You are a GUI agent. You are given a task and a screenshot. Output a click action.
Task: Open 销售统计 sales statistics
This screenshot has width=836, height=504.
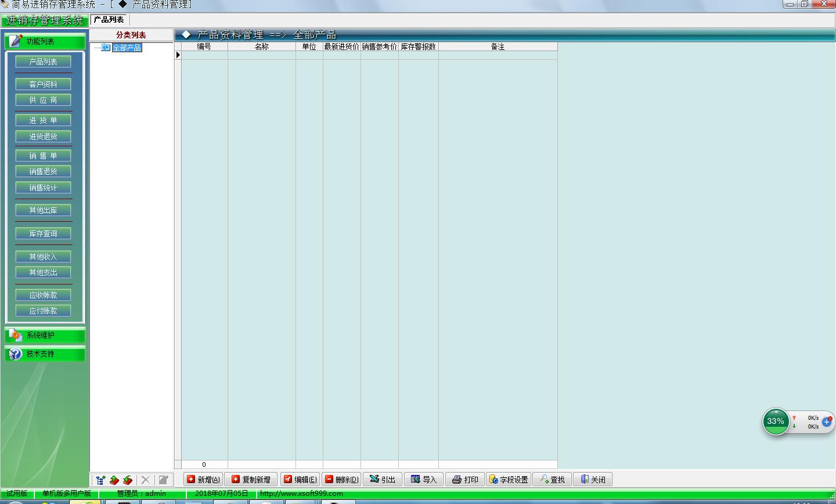coord(44,188)
